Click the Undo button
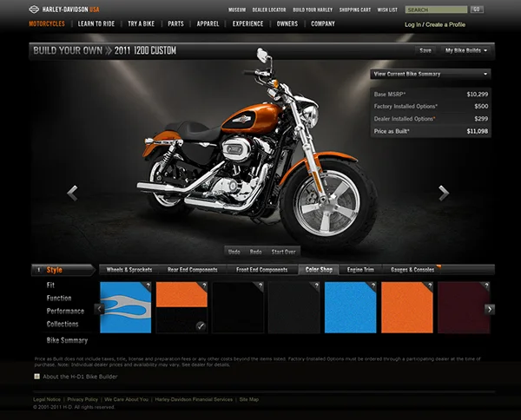The width and height of the screenshot is (521, 420). [x=234, y=252]
